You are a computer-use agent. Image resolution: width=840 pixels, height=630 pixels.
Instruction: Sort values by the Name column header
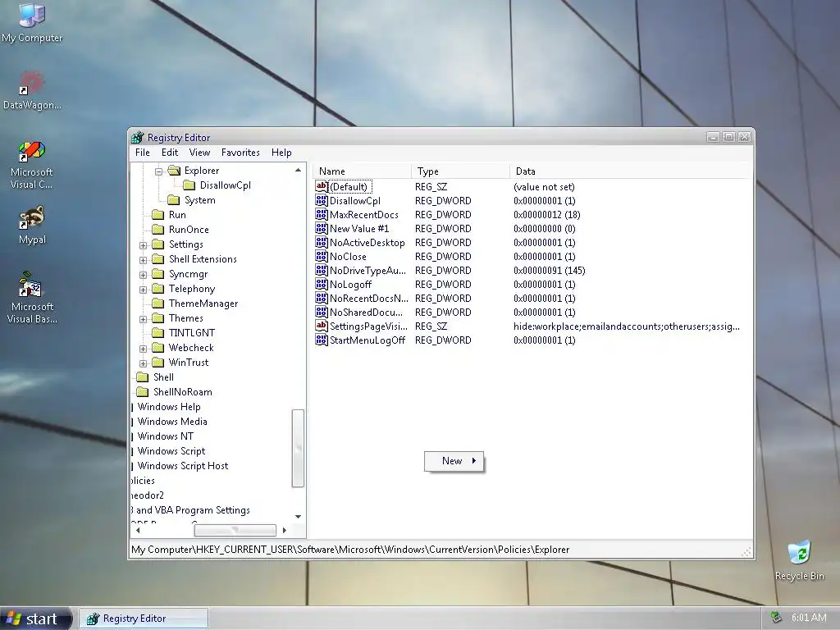pyautogui.click(x=362, y=171)
